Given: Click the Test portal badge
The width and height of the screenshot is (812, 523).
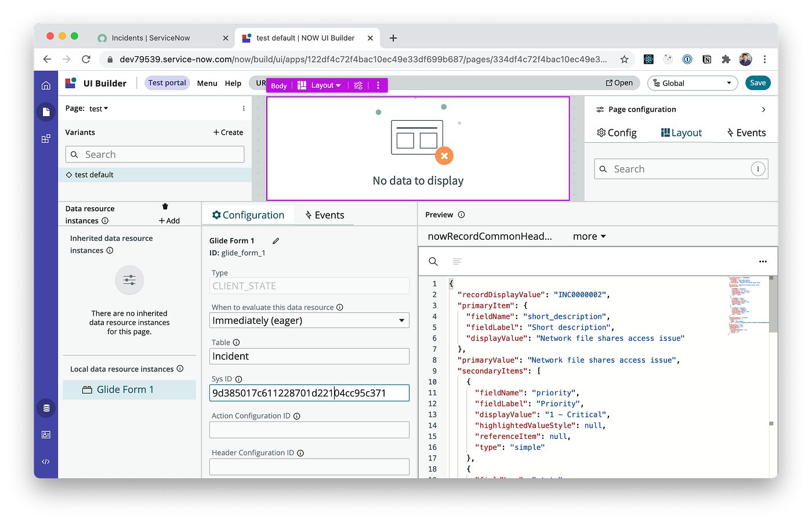Looking at the screenshot, I should tap(167, 83).
